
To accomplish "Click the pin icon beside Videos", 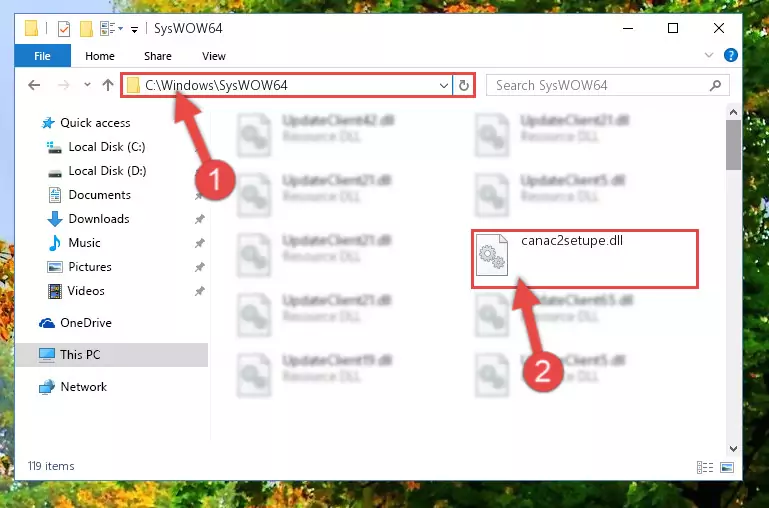I will (x=200, y=291).
